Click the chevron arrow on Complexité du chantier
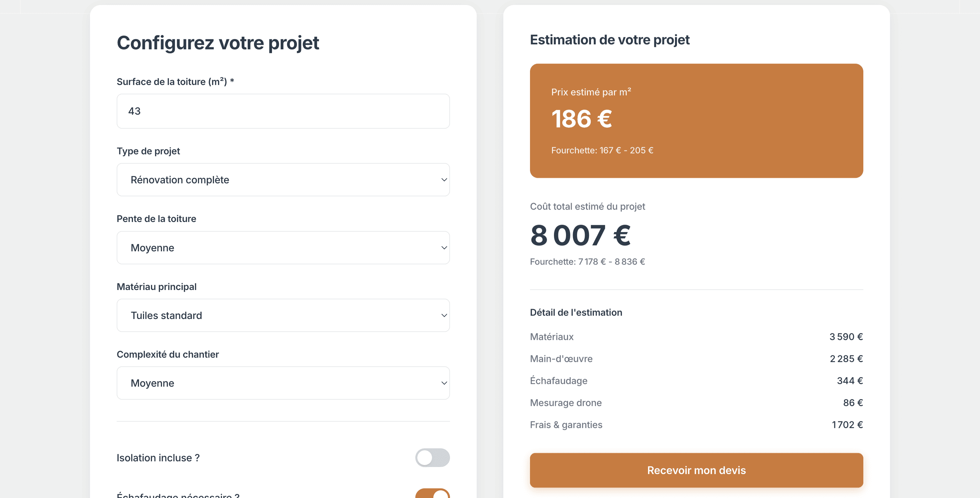 pyautogui.click(x=444, y=383)
